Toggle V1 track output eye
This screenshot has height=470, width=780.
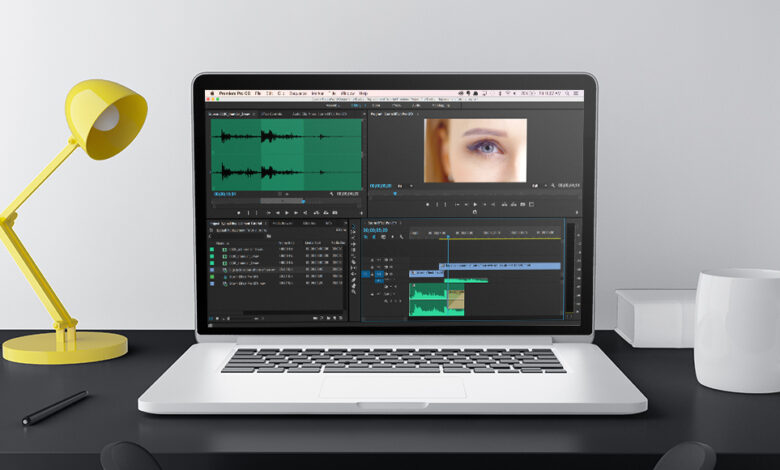point(391,274)
